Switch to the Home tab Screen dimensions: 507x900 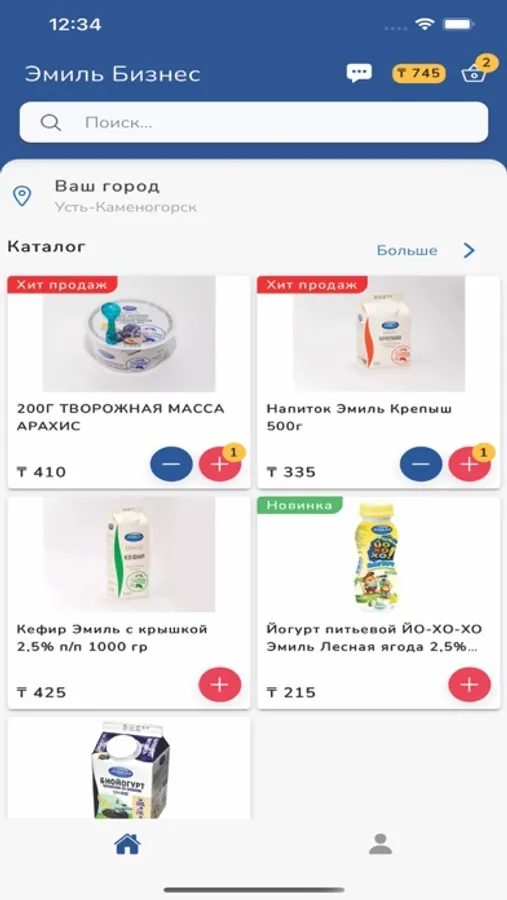click(x=127, y=844)
